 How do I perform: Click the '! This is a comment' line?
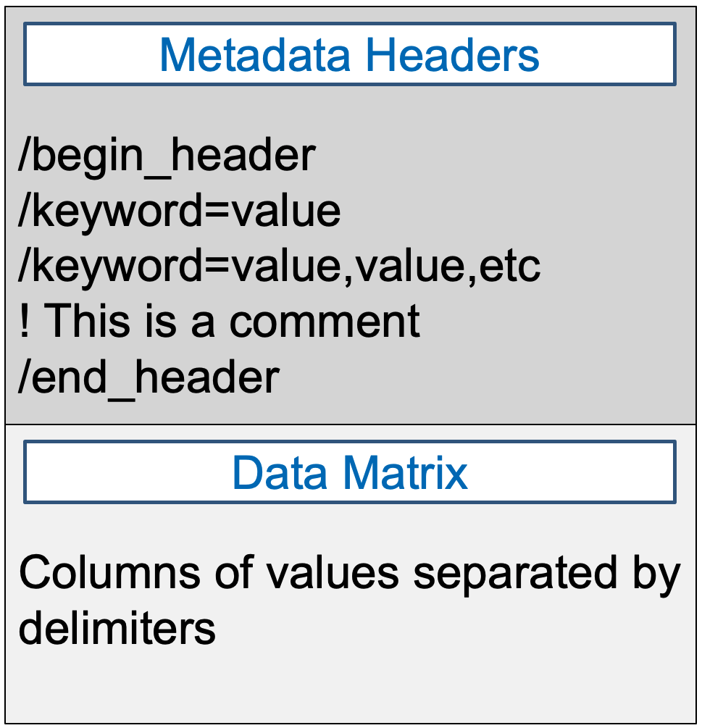(x=219, y=321)
